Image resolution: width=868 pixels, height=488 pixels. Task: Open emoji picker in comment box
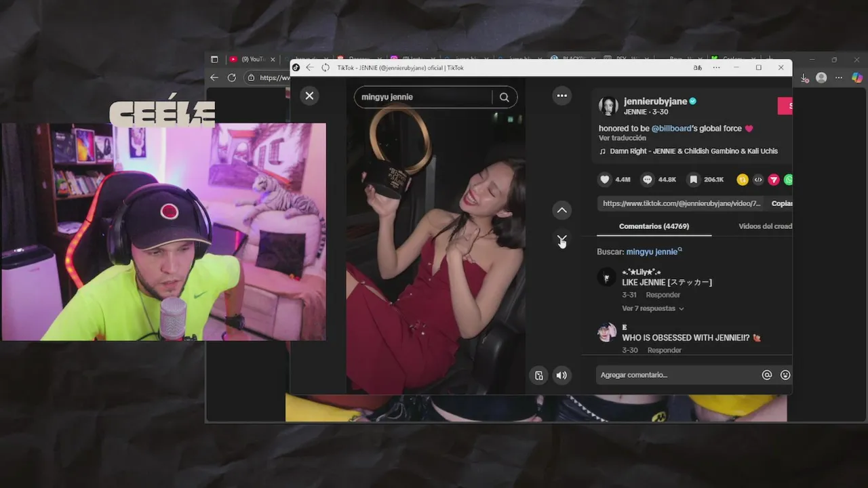pos(785,375)
